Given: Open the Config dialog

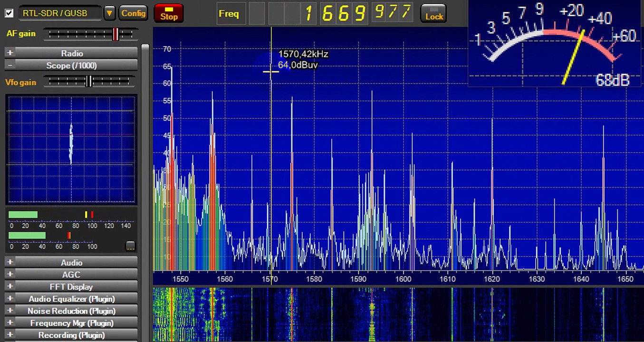Looking at the screenshot, I should click(134, 13).
